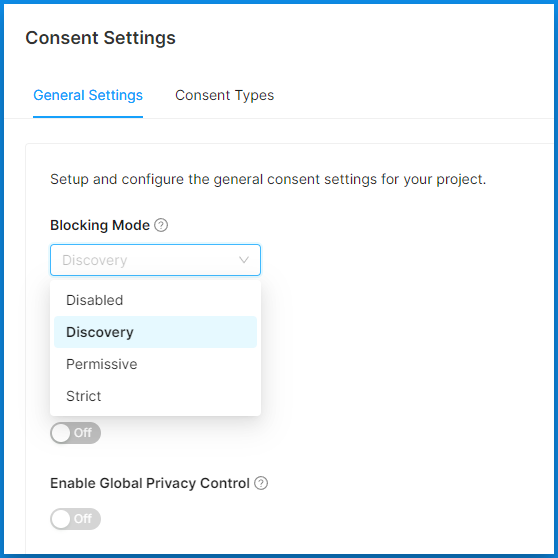Screen dimensions: 558x558
Task: Click the Off text inside Global Privacy Control switch
Action: (83, 519)
